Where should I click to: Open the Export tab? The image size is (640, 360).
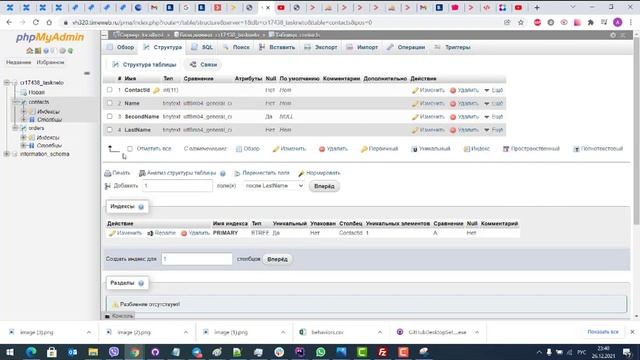[321, 47]
